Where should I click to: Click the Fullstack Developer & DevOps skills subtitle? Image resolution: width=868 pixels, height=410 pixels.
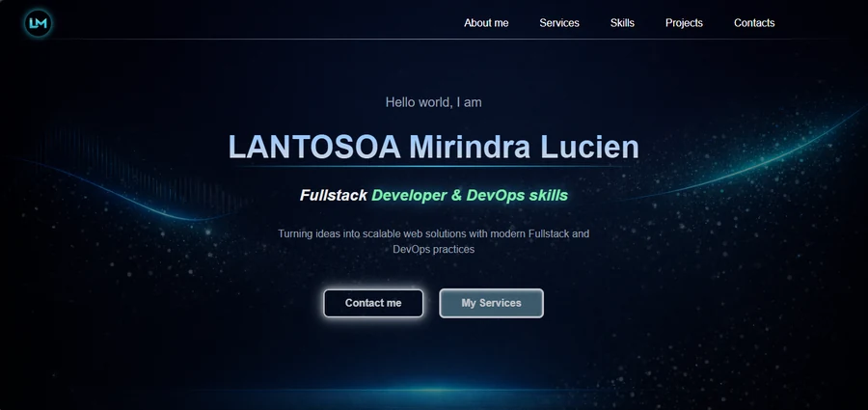point(433,195)
